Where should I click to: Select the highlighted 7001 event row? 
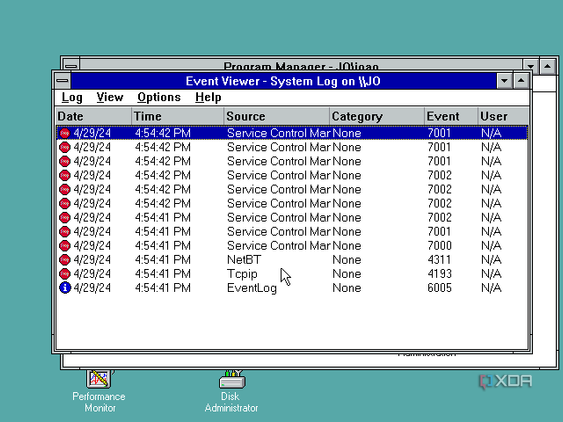click(292, 133)
